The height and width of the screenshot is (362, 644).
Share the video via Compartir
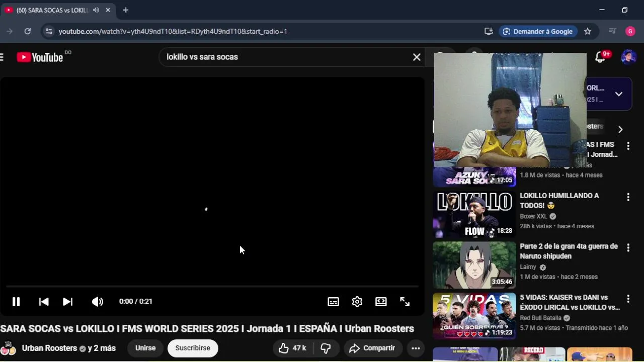[x=372, y=348]
